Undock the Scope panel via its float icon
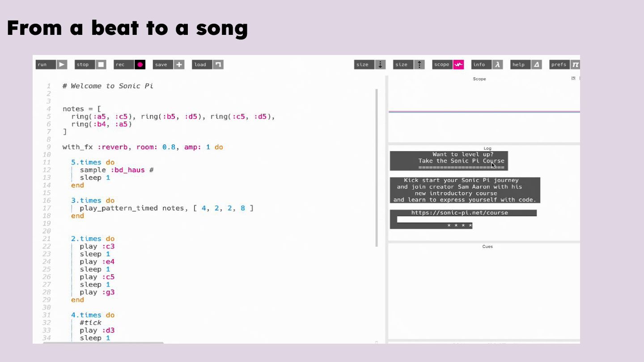The height and width of the screenshot is (362, 644). [x=573, y=78]
